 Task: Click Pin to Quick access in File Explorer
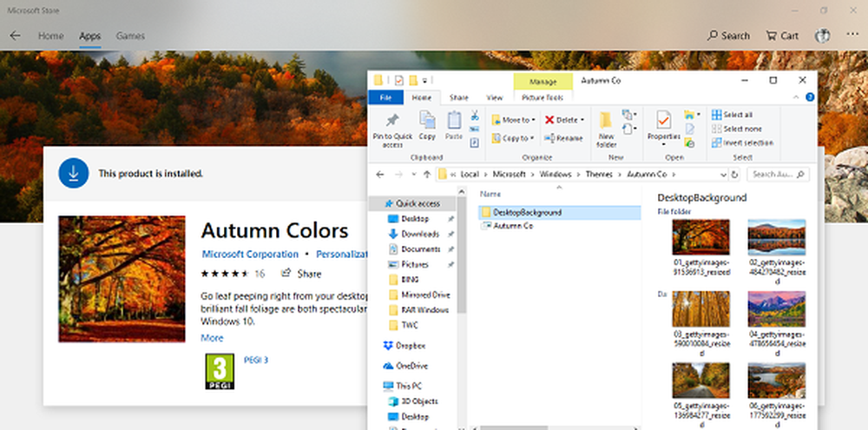tap(392, 130)
